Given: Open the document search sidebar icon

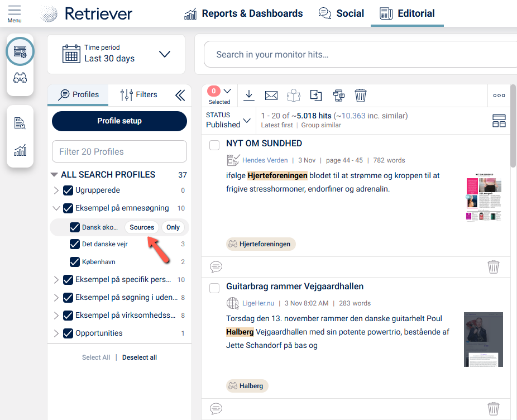Looking at the screenshot, I should (x=20, y=123).
